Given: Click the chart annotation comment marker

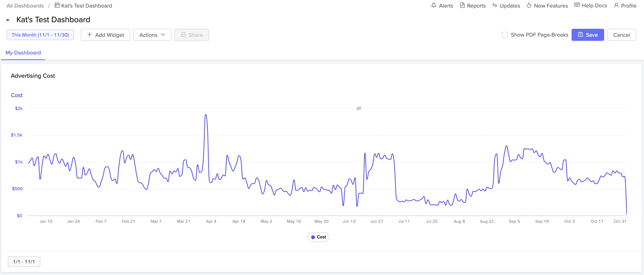Looking at the screenshot, I should (x=359, y=108).
